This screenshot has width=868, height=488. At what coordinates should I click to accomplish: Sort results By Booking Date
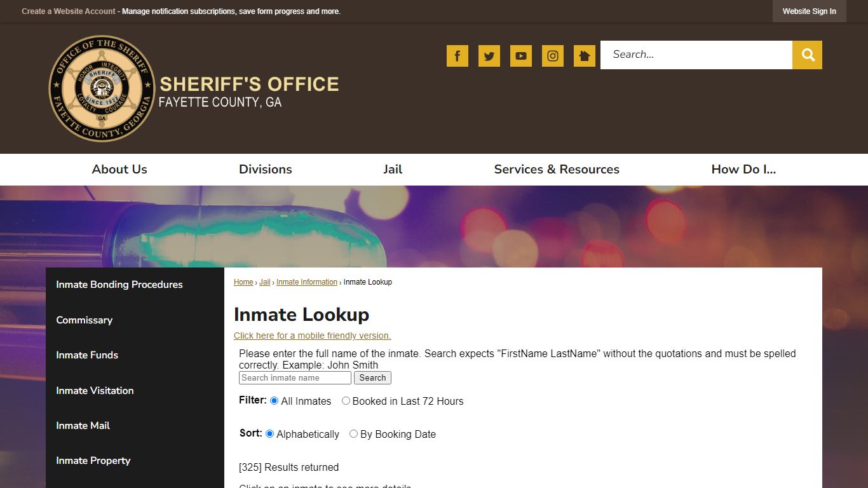[x=353, y=433]
